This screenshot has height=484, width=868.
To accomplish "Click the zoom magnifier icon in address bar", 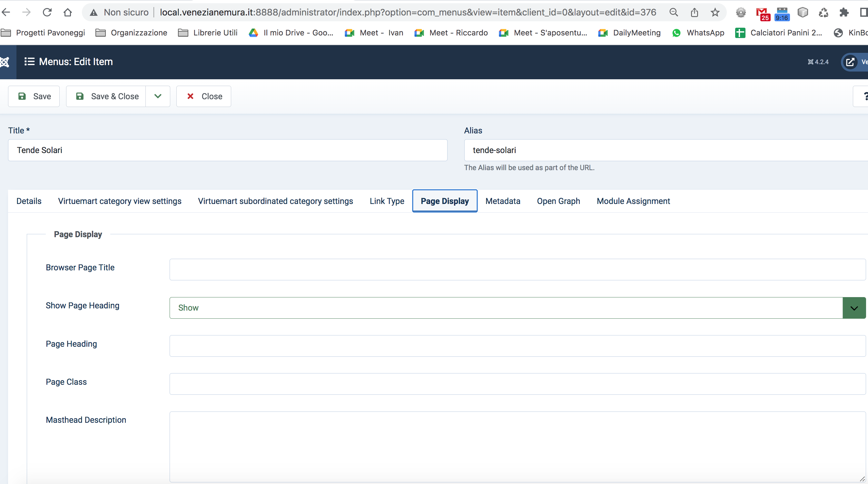I will pos(673,13).
